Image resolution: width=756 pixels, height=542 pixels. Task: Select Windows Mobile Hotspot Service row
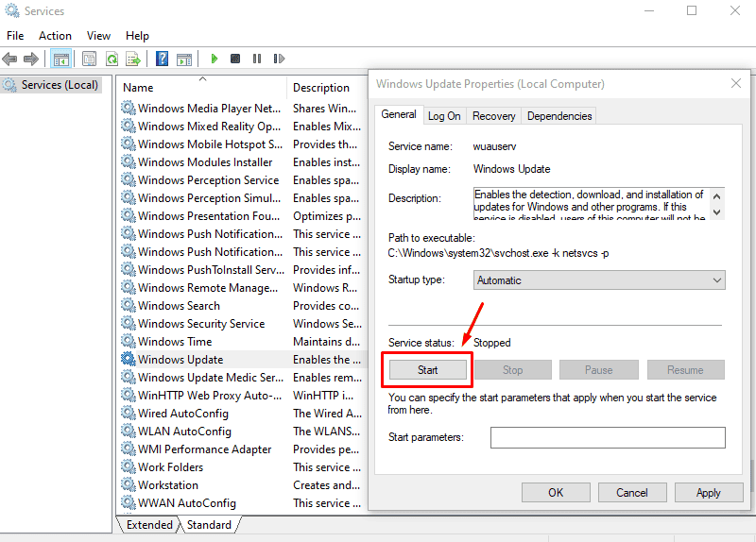point(241,144)
